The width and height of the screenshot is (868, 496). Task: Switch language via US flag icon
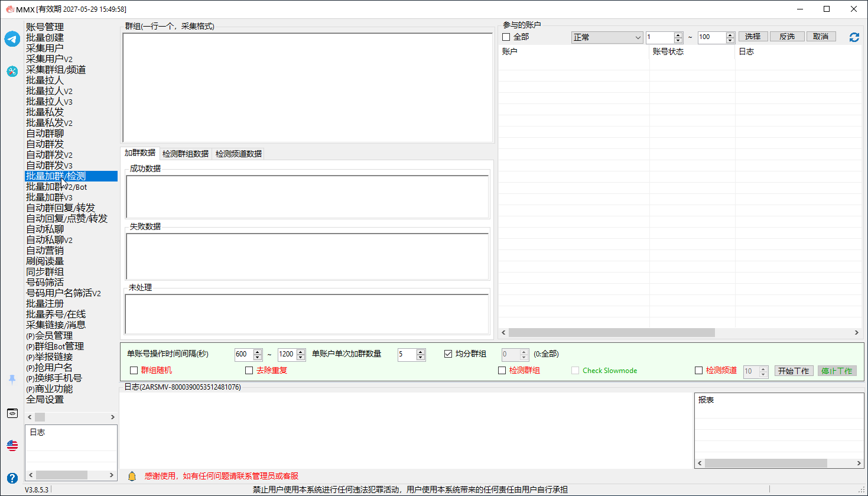12,445
